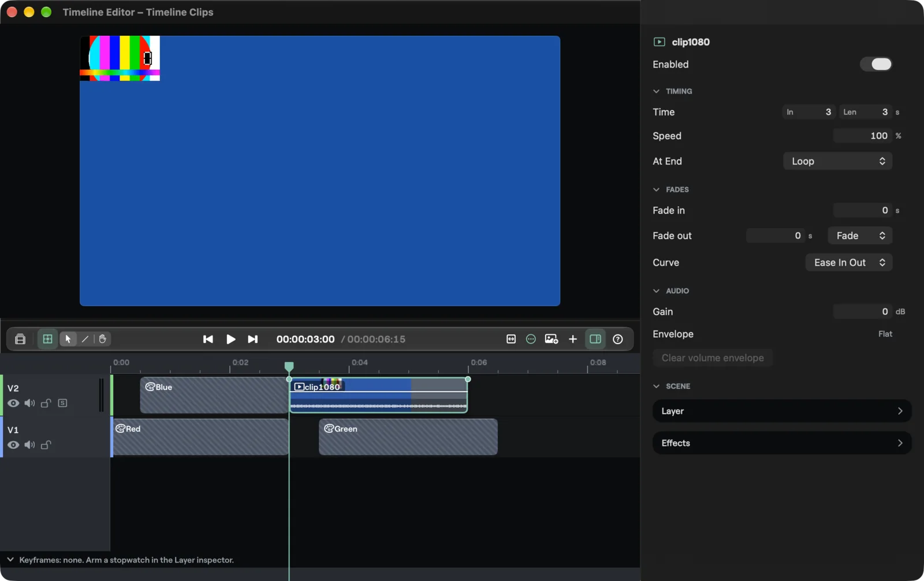
Task: Mute track V2 speaker icon
Action: point(29,403)
